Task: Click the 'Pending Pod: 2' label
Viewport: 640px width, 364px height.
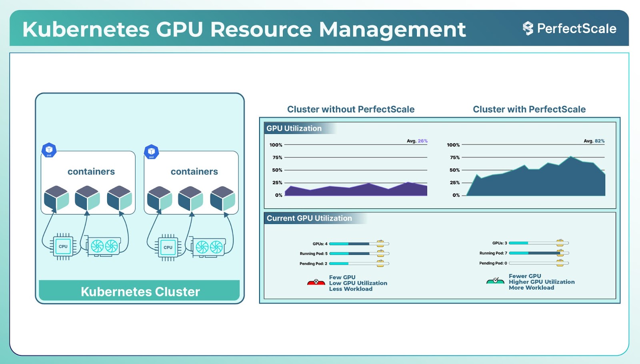Action: click(313, 264)
